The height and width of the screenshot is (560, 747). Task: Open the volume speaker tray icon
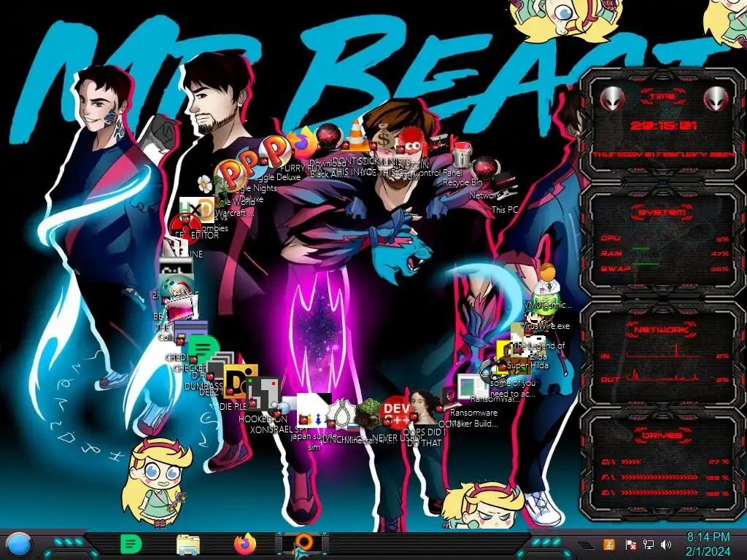point(666,545)
